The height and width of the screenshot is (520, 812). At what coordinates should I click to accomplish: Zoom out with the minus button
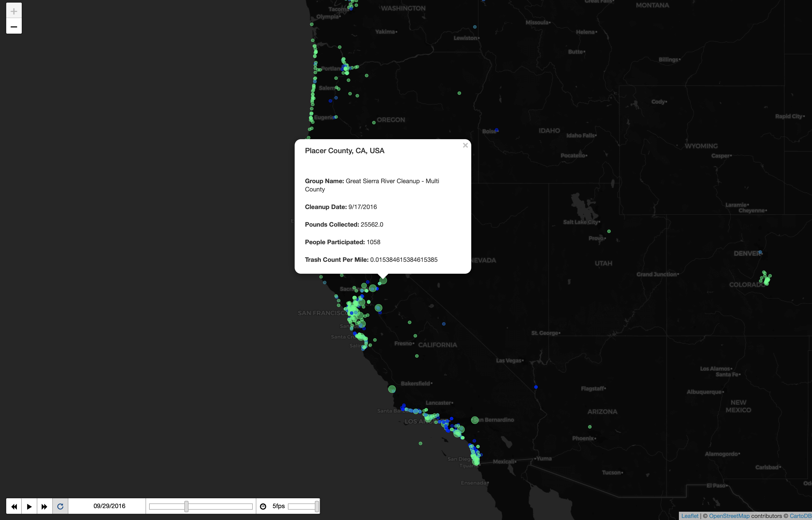coord(14,26)
